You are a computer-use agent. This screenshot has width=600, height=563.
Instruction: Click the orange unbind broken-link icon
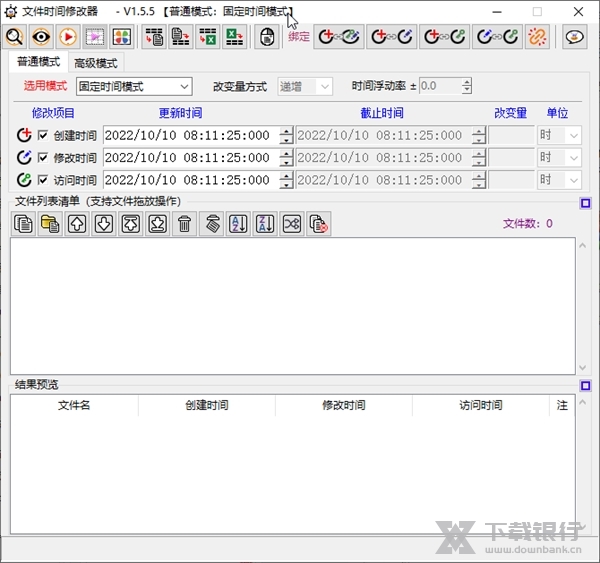point(537,37)
